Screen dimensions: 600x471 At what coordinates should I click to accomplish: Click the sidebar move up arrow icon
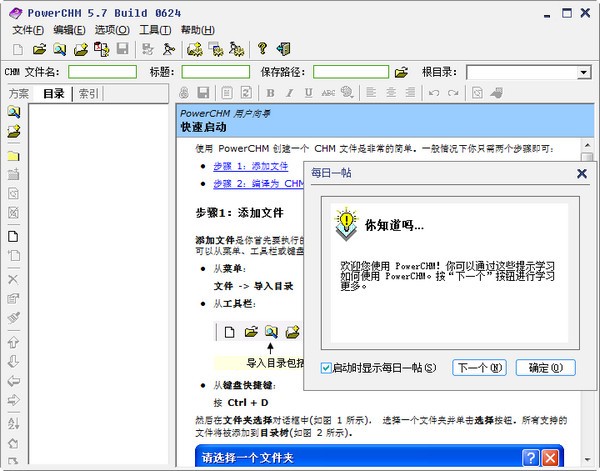pos(13,342)
